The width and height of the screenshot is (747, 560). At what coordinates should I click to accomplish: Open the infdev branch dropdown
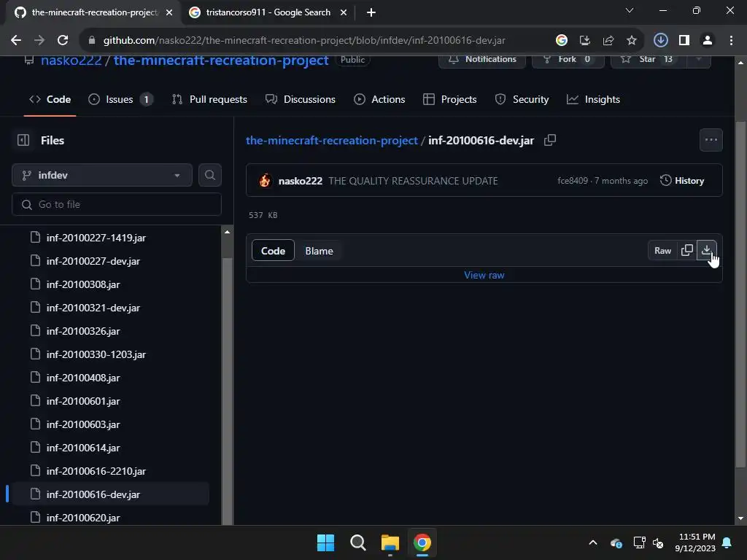102,175
